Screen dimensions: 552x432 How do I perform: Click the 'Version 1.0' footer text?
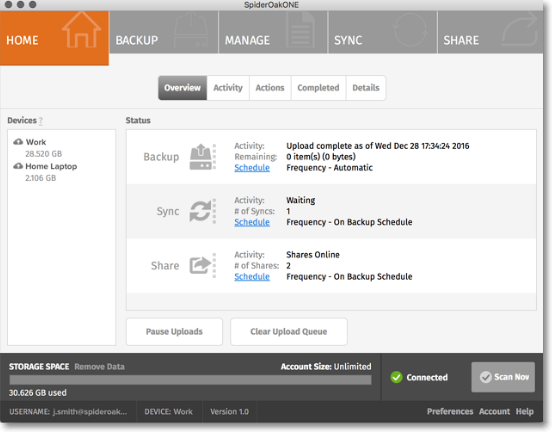point(230,412)
